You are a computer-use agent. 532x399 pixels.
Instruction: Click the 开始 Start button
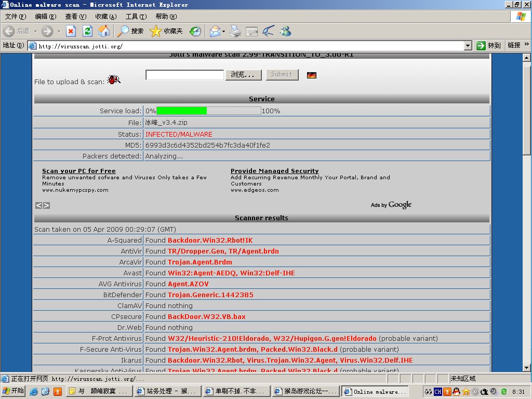(x=14, y=391)
